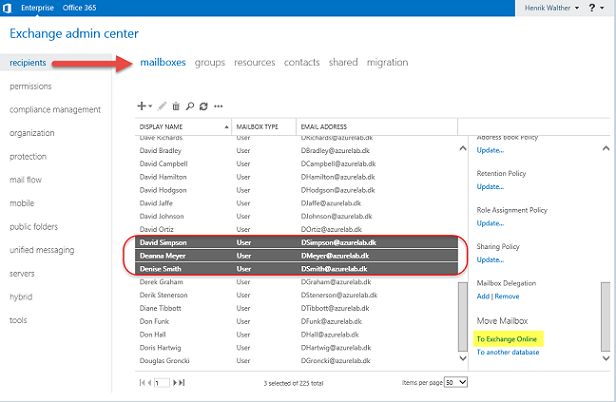Image resolution: width=616 pixels, height=402 pixels.
Task: Click Update under Retention Policy
Action: click(490, 187)
